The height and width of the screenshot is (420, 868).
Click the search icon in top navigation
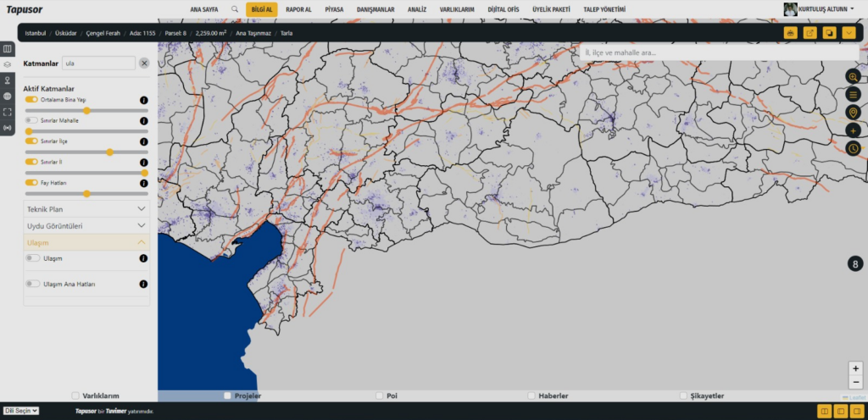pyautogui.click(x=235, y=9)
